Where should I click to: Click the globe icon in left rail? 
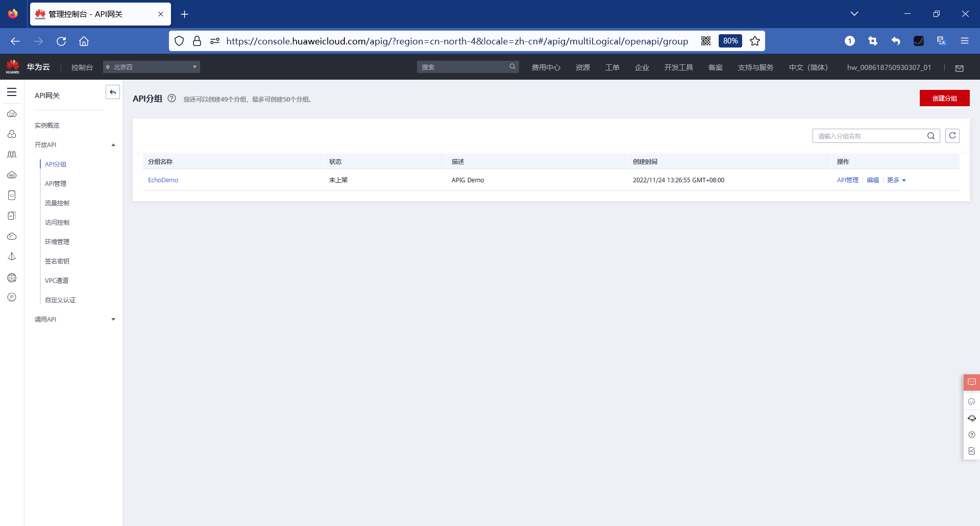click(x=12, y=278)
